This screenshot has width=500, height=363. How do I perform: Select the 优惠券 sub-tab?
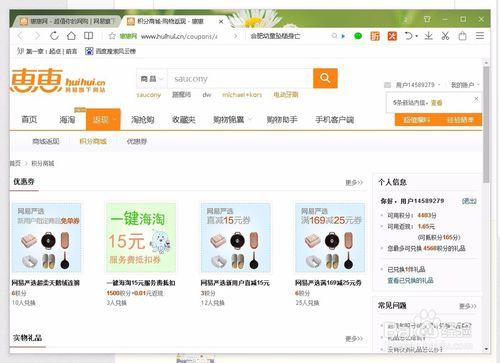(x=137, y=141)
